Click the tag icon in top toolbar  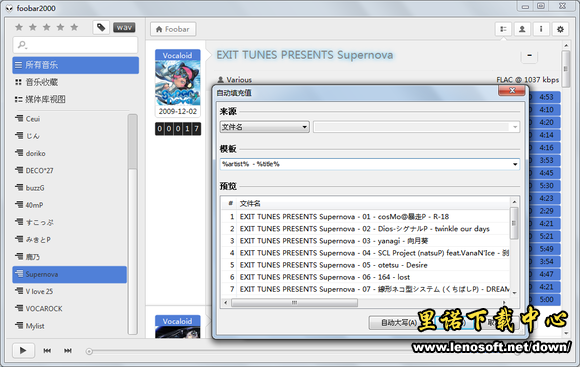(101, 27)
